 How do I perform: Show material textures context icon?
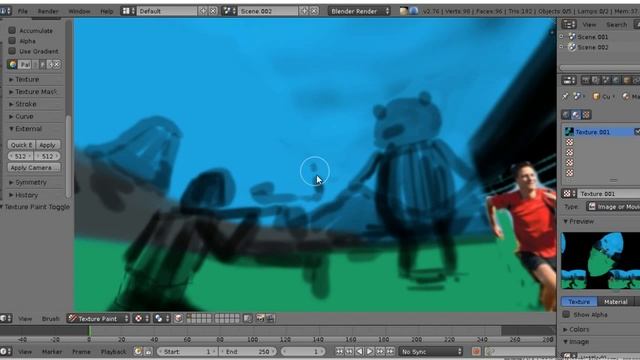576,115
